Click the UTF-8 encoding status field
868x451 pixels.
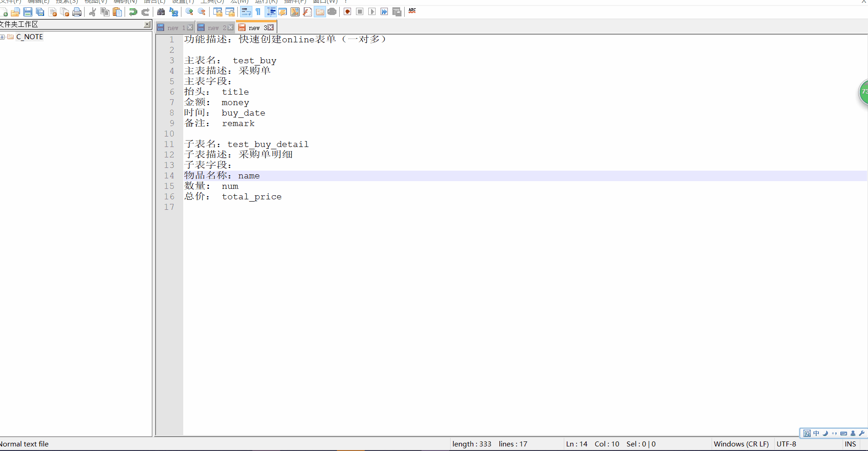click(x=787, y=444)
